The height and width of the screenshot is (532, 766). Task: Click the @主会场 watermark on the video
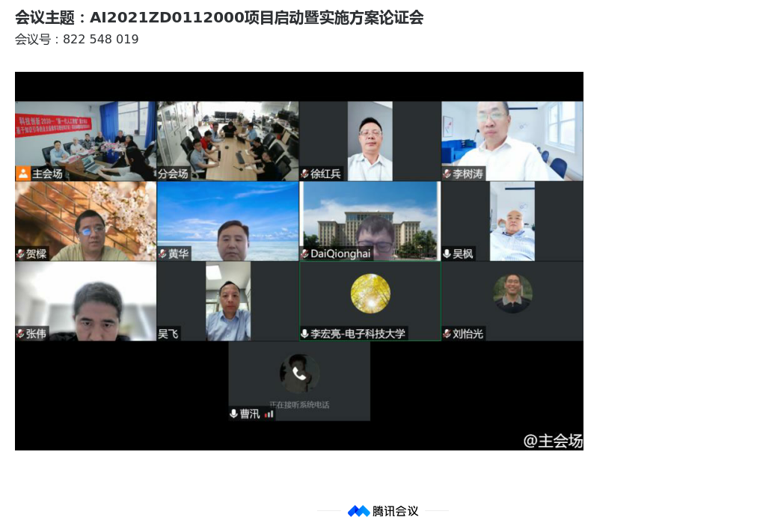coord(552,441)
